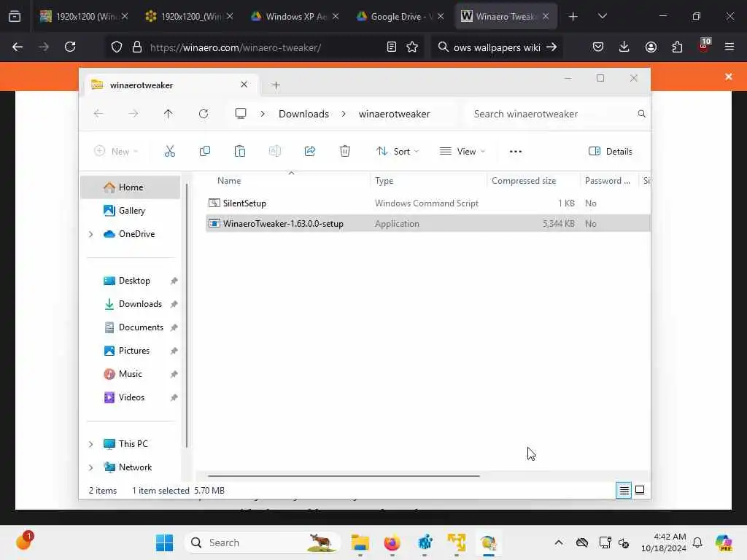The height and width of the screenshot is (560, 747).
Task: Add a new Explorer tab with plus button
Action: point(276,85)
